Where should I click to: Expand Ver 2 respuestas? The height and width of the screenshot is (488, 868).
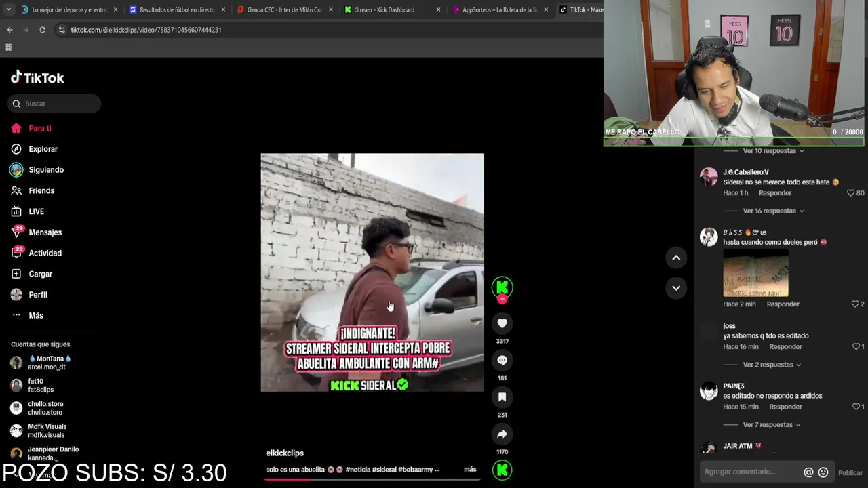point(772,365)
